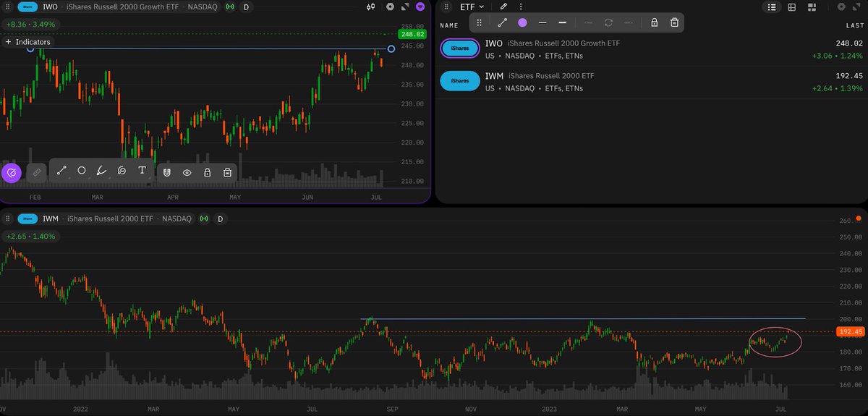Switch watchlist to list view
The width and height of the screenshot is (868, 416).
point(773,7)
